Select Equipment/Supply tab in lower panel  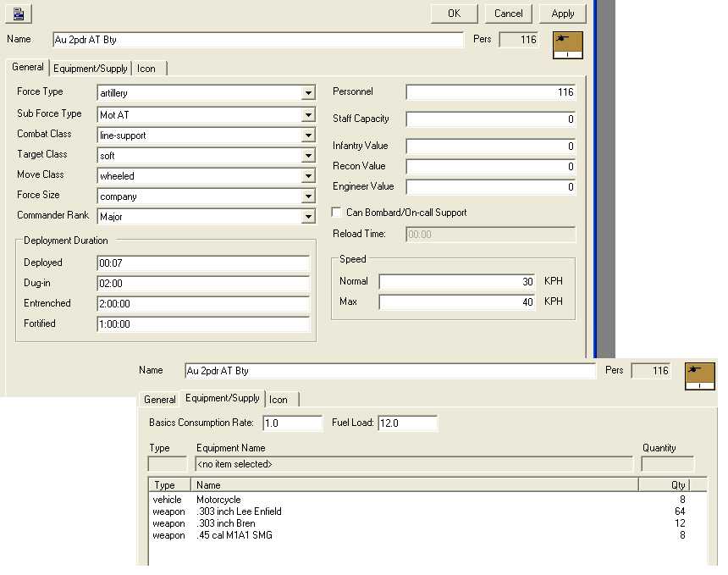coord(223,398)
